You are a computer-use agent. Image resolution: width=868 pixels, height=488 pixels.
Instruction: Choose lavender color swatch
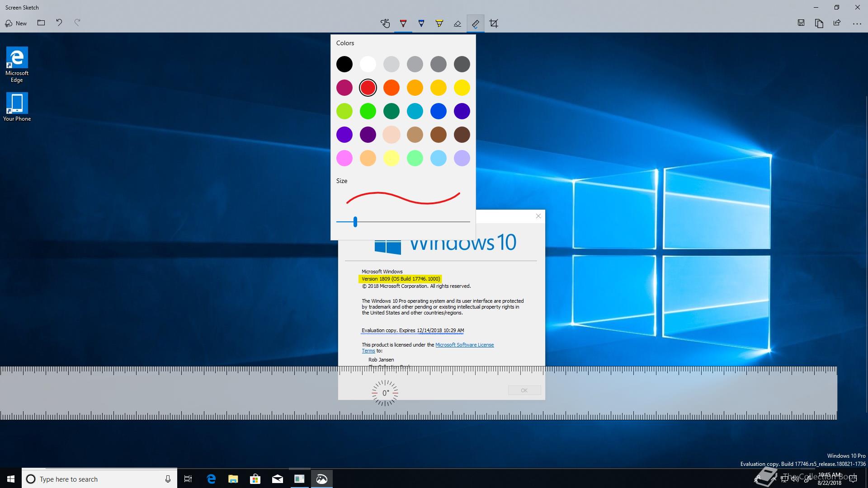pos(462,158)
